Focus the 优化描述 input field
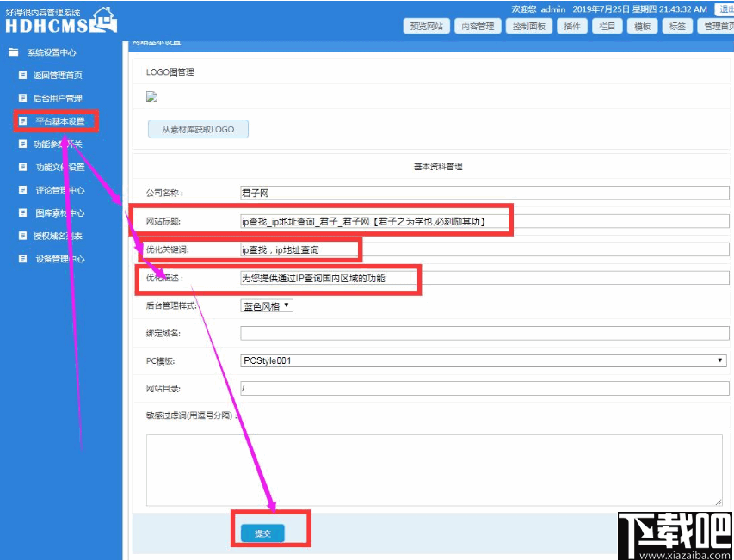The width and height of the screenshot is (734, 560). 484,278
